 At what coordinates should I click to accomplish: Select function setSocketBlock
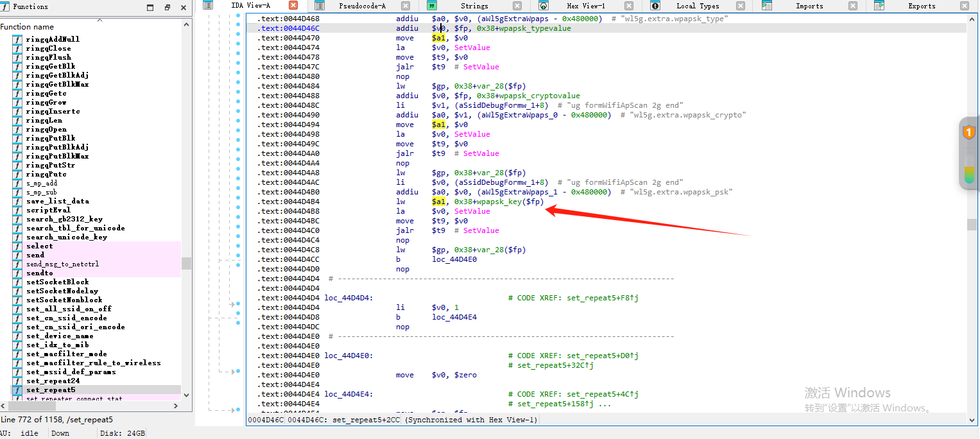point(57,282)
